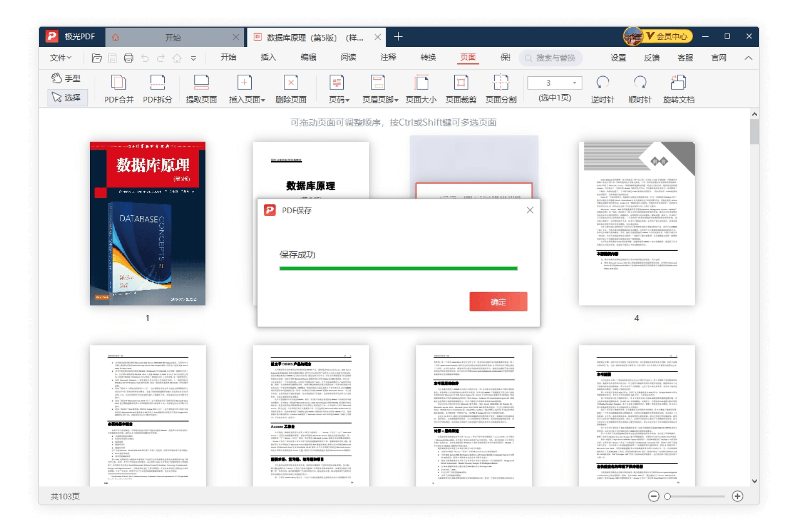Select page 1 cover thumbnail

tap(147, 224)
